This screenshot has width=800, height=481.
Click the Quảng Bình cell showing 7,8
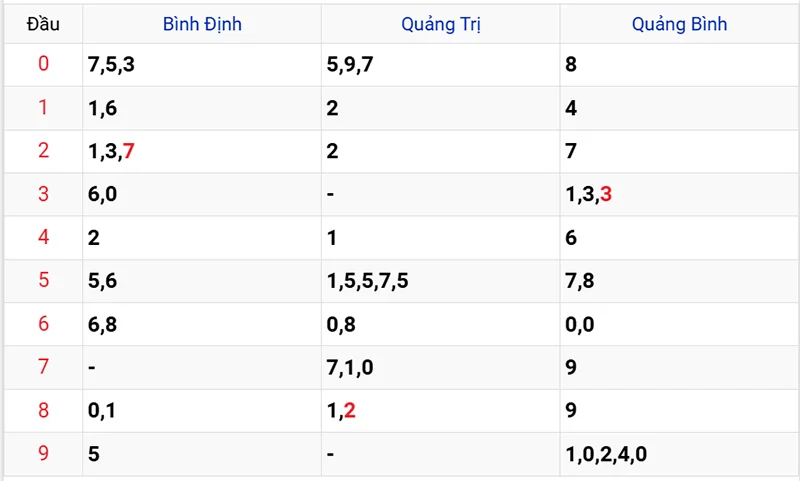coord(580,281)
